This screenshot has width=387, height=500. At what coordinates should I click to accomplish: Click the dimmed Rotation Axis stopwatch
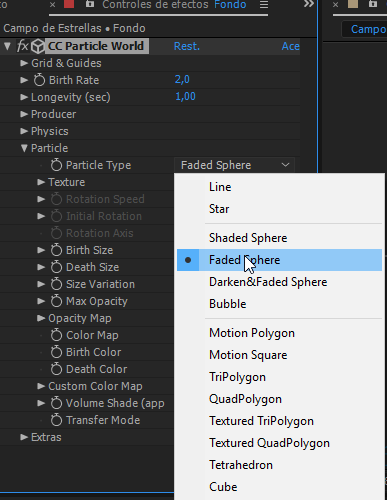(x=56, y=233)
